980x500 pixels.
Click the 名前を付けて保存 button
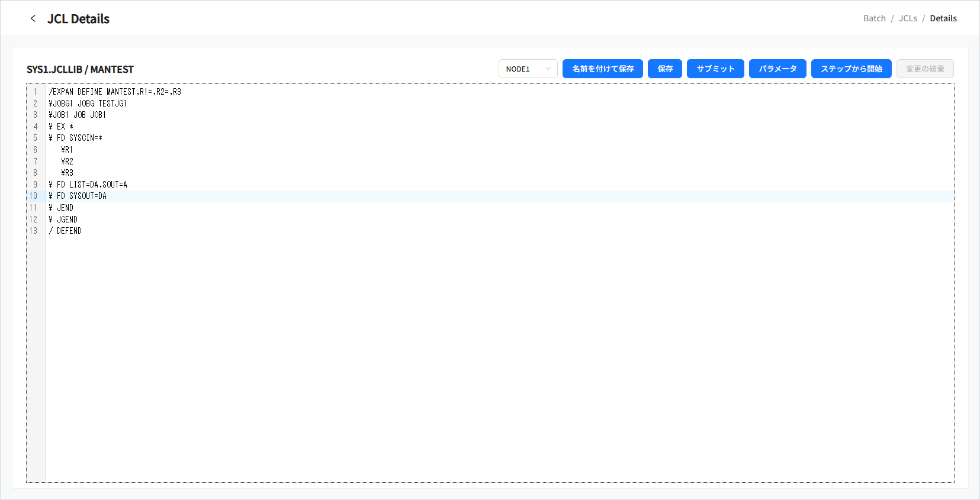click(602, 69)
